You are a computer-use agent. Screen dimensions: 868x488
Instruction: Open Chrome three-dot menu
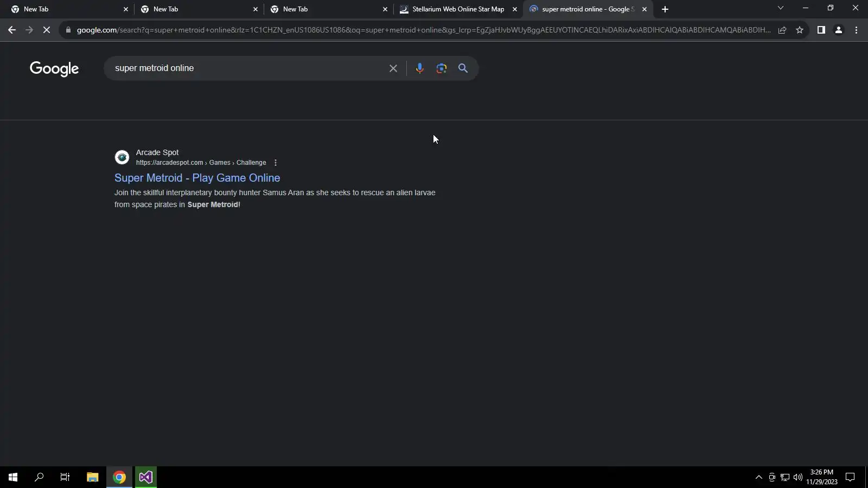[857, 30]
